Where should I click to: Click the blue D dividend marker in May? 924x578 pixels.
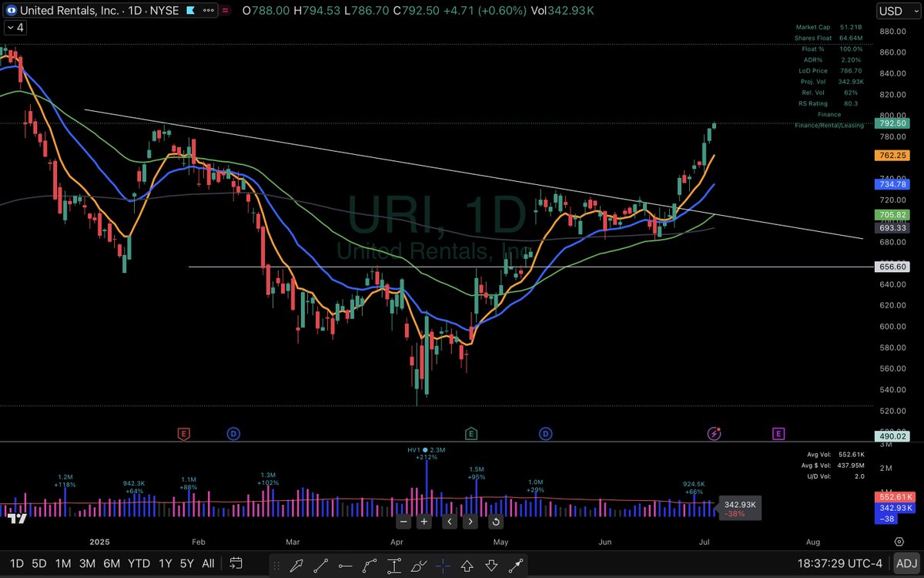(x=545, y=434)
